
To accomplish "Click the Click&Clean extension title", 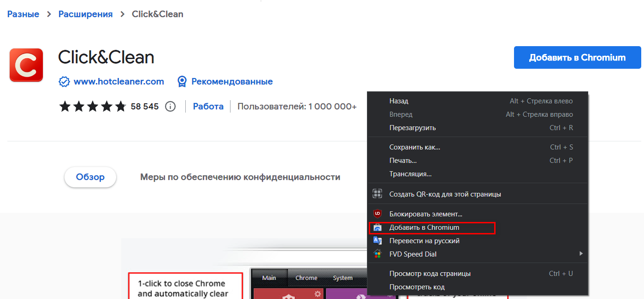I will click(x=106, y=57).
